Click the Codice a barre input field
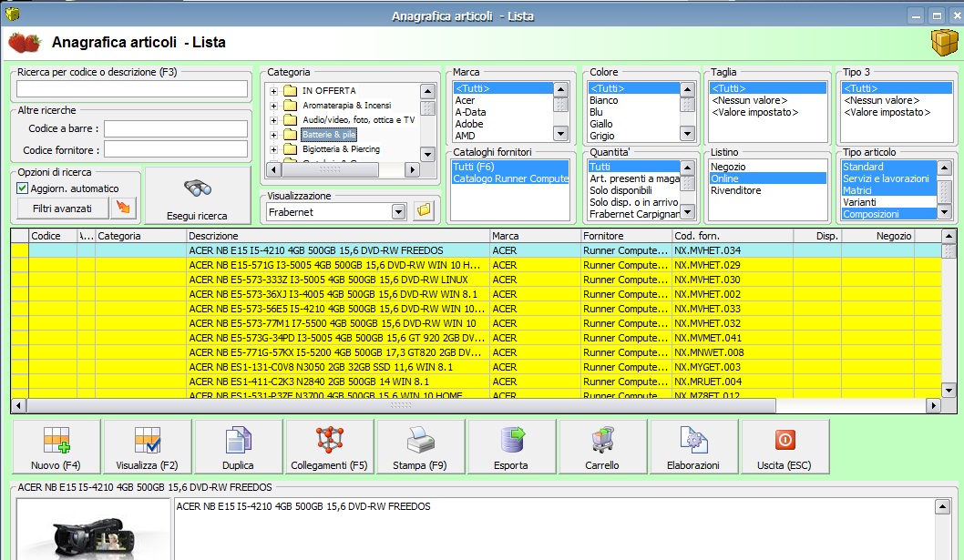Viewport: 964px width, 560px height. pos(176,128)
